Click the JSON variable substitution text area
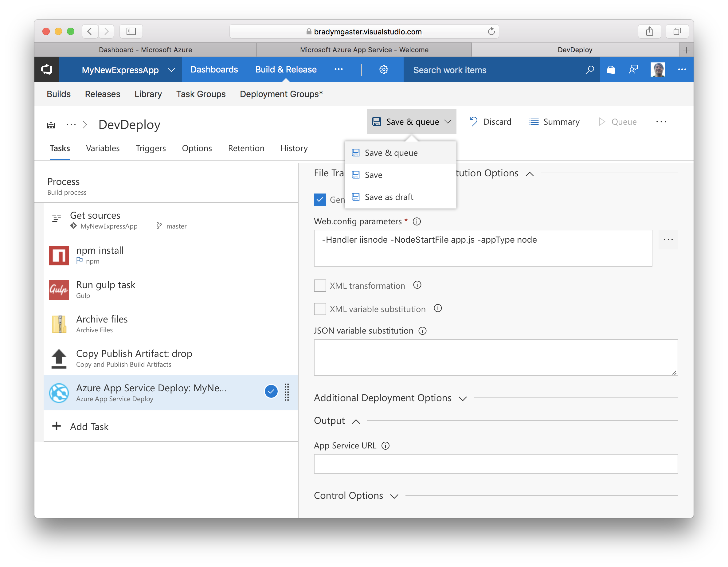 pos(496,357)
